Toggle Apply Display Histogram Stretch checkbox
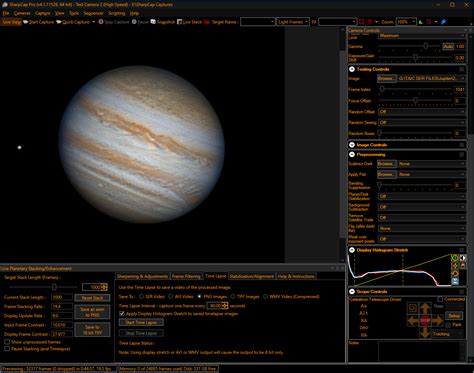The height and width of the screenshot is (373, 474). 122,314
